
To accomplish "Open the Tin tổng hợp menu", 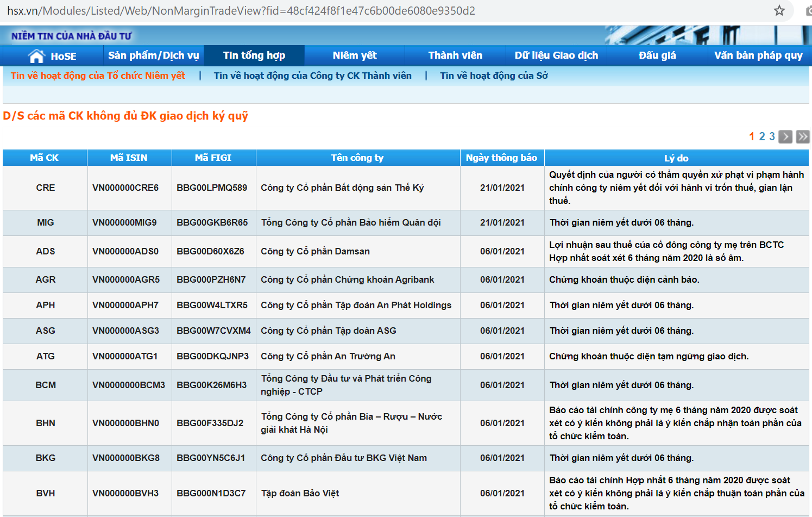I will tap(254, 55).
